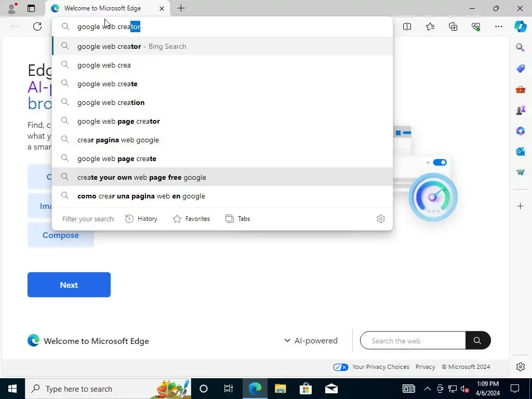
Task: Open a new tab with plus icon
Action: pyautogui.click(x=181, y=8)
